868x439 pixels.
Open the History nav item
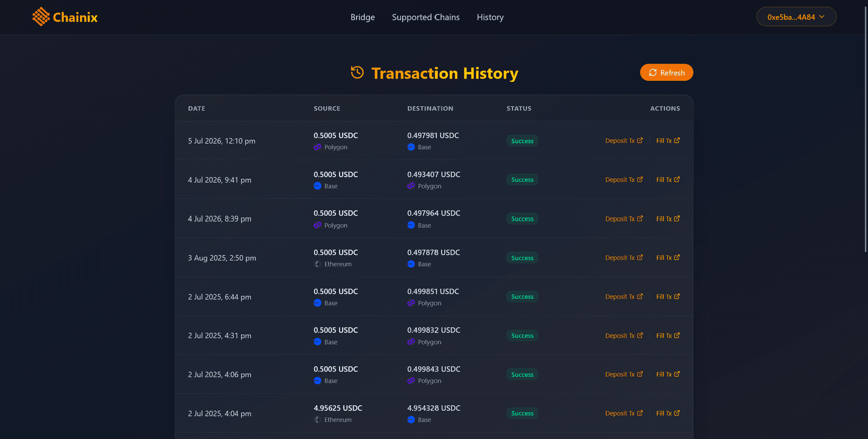point(490,17)
